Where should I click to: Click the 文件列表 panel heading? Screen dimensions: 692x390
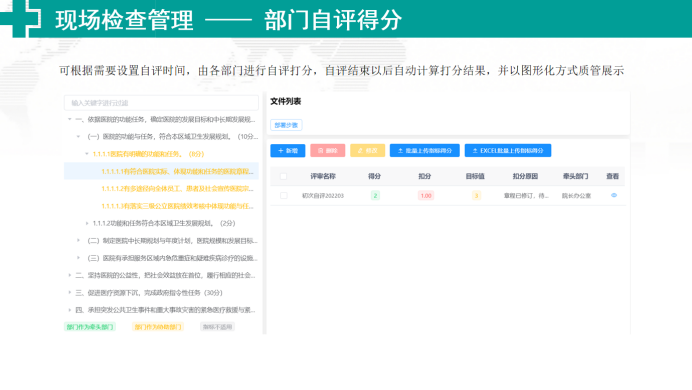pos(286,101)
